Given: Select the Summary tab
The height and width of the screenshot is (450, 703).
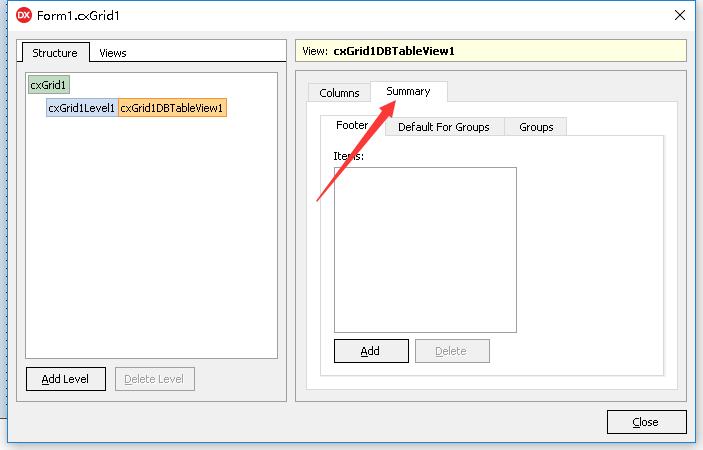Looking at the screenshot, I should point(408,91).
